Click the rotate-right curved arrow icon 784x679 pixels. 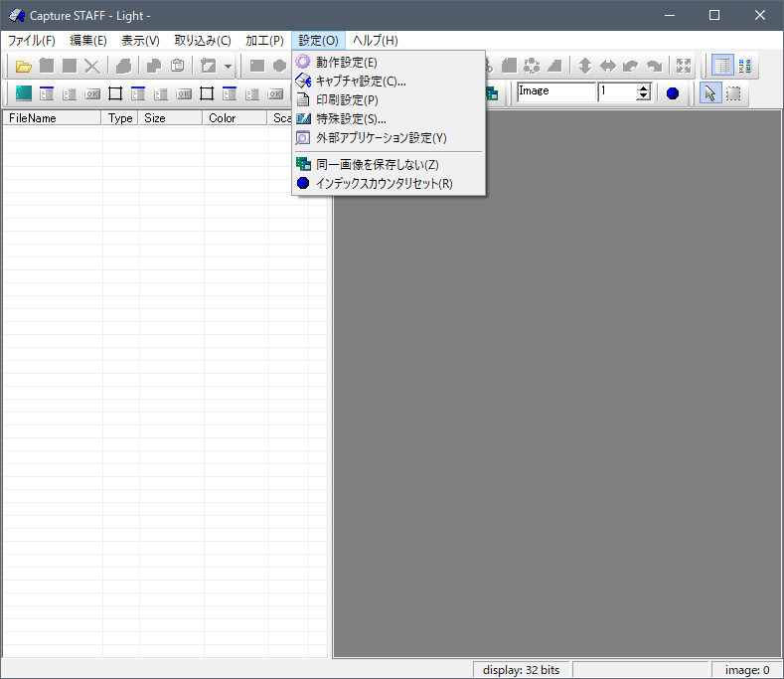654,66
